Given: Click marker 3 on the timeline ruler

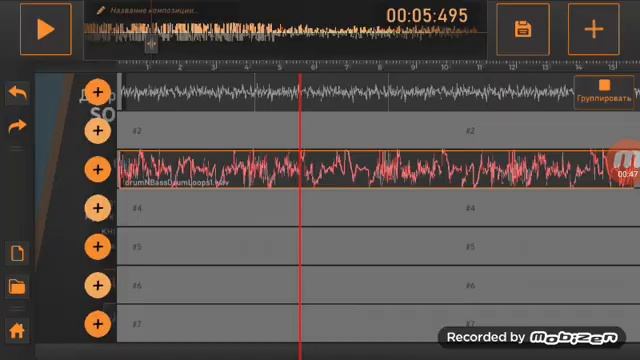Looking at the screenshot, I should click(213, 67).
